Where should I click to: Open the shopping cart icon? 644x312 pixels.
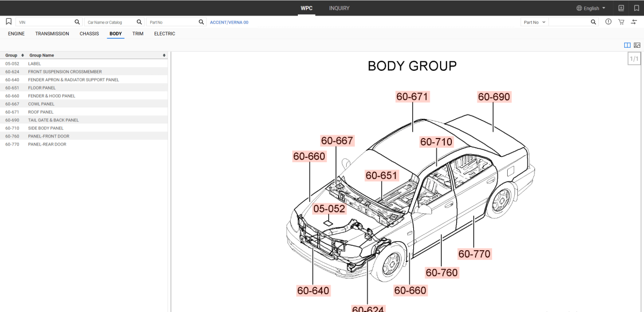(x=621, y=22)
